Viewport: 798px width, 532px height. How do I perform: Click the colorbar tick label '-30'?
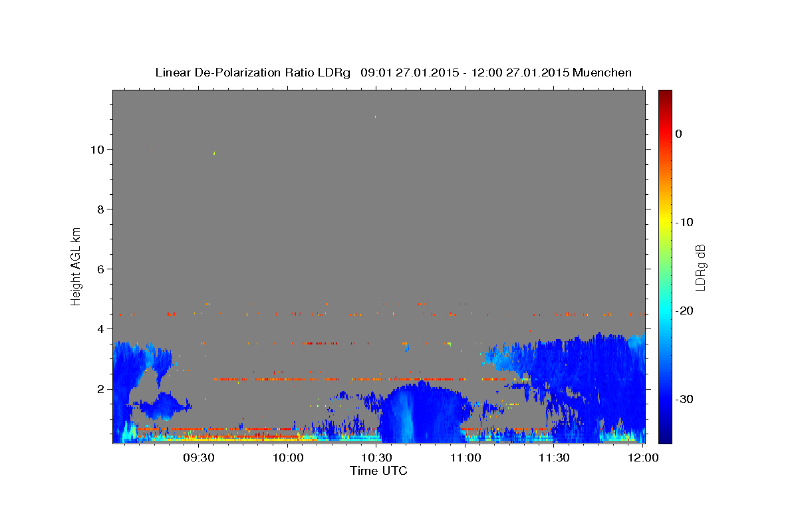[685, 399]
